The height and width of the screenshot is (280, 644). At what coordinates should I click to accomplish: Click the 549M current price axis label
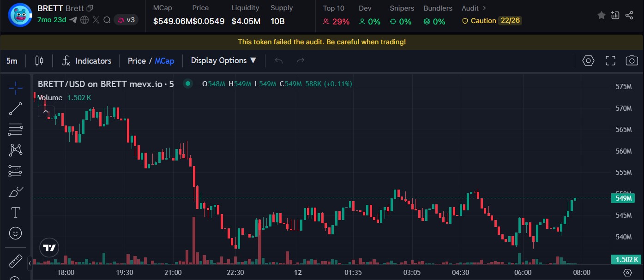(622, 198)
